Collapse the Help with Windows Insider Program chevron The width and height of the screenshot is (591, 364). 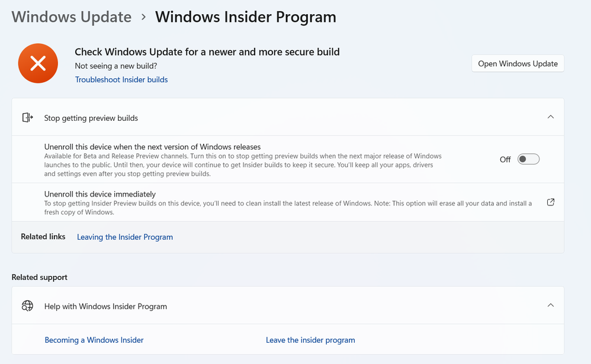(550, 306)
